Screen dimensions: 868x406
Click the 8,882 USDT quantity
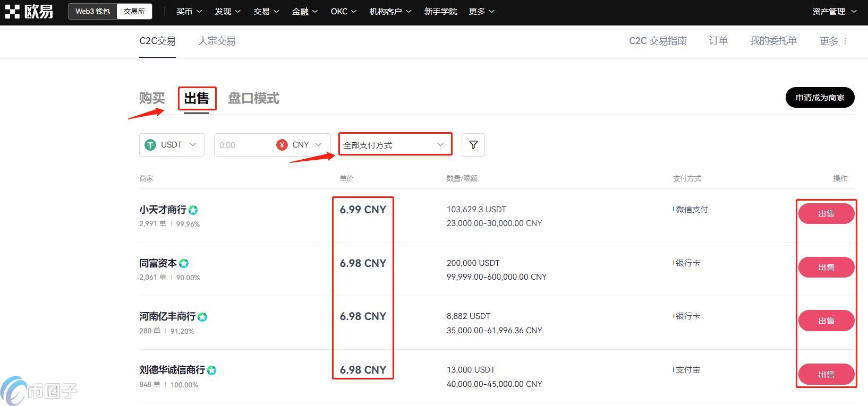pyautogui.click(x=469, y=316)
